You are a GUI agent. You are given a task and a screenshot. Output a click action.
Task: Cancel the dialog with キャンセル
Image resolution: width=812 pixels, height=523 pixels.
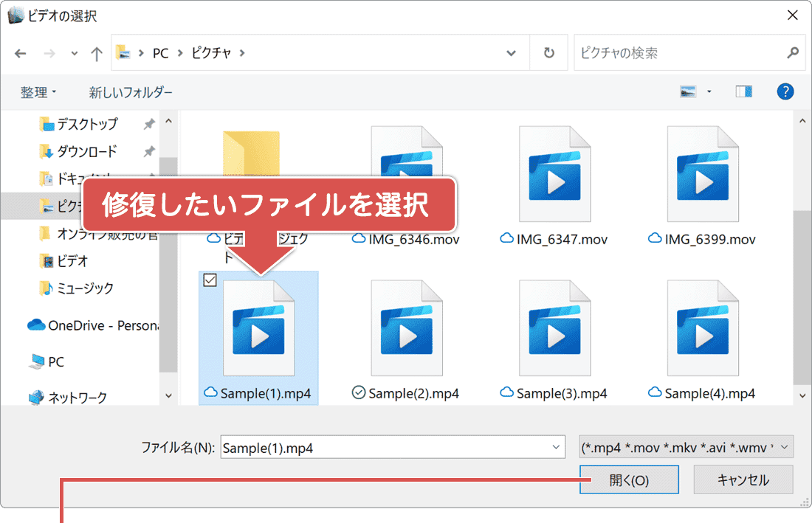coord(743,479)
